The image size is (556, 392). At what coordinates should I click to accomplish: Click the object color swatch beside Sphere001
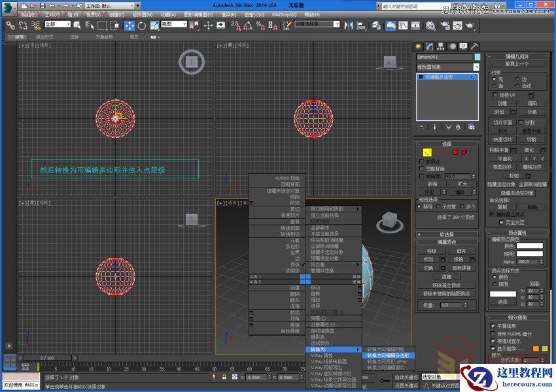click(476, 56)
